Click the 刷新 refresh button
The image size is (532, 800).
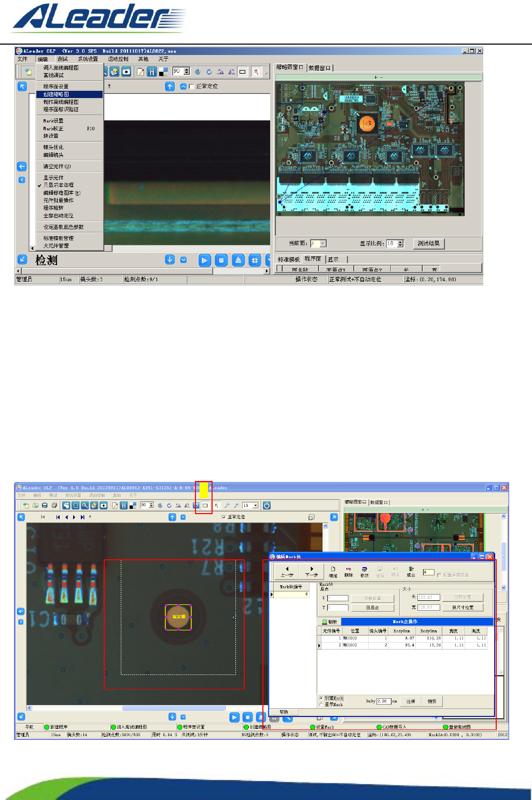click(329, 622)
